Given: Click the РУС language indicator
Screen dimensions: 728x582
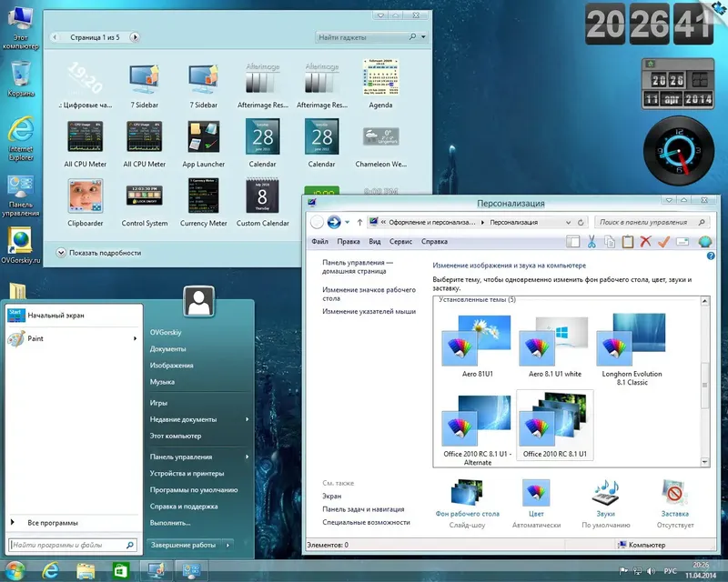Looking at the screenshot, I should point(670,571).
